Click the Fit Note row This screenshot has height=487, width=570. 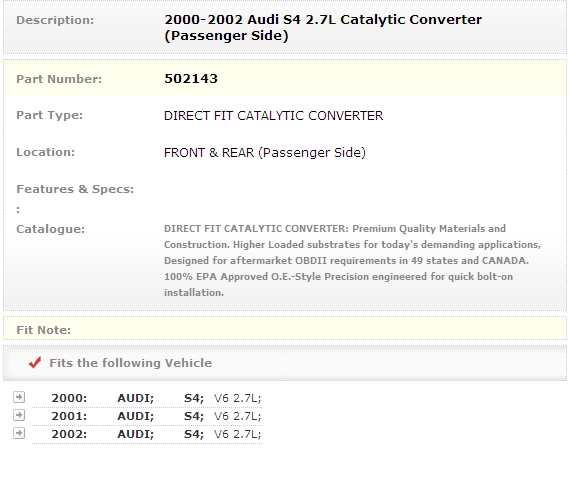(285, 329)
